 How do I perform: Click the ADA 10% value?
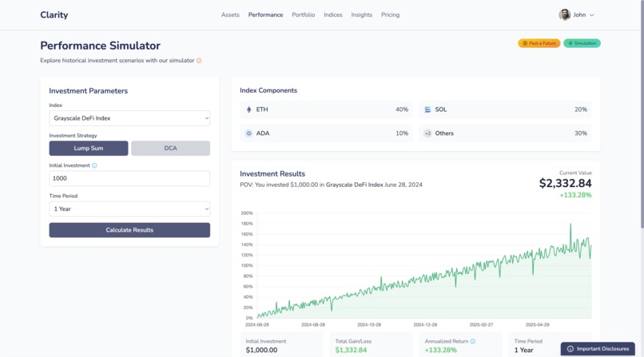pyautogui.click(x=402, y=133)
